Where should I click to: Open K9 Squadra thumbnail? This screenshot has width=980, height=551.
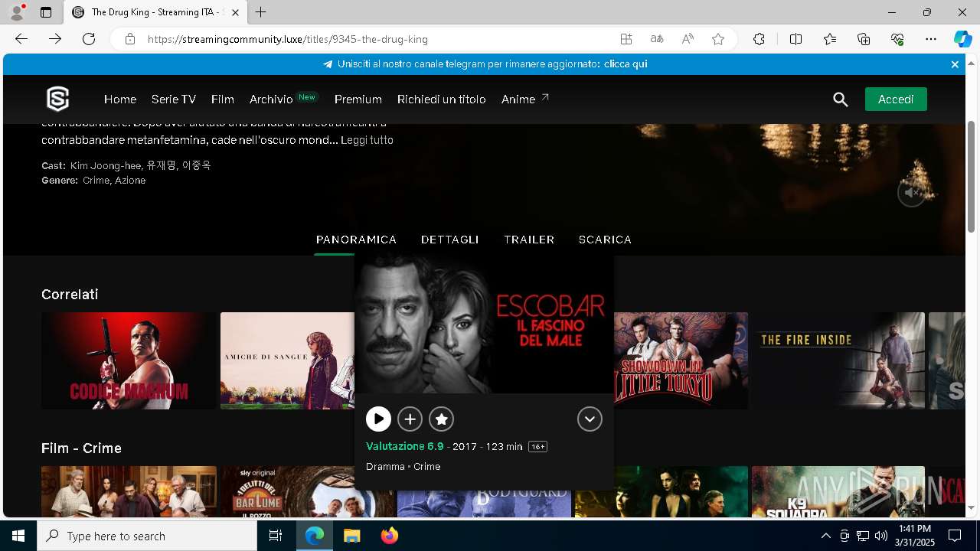(x=838, y=491)
